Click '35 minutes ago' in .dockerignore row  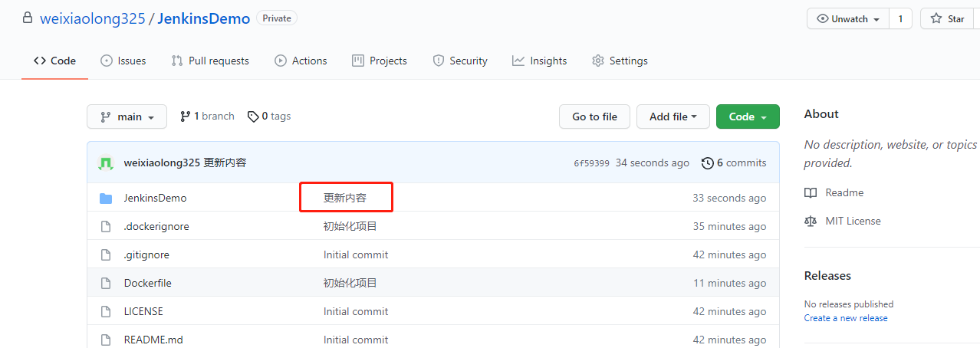click(x=729, y=226)
